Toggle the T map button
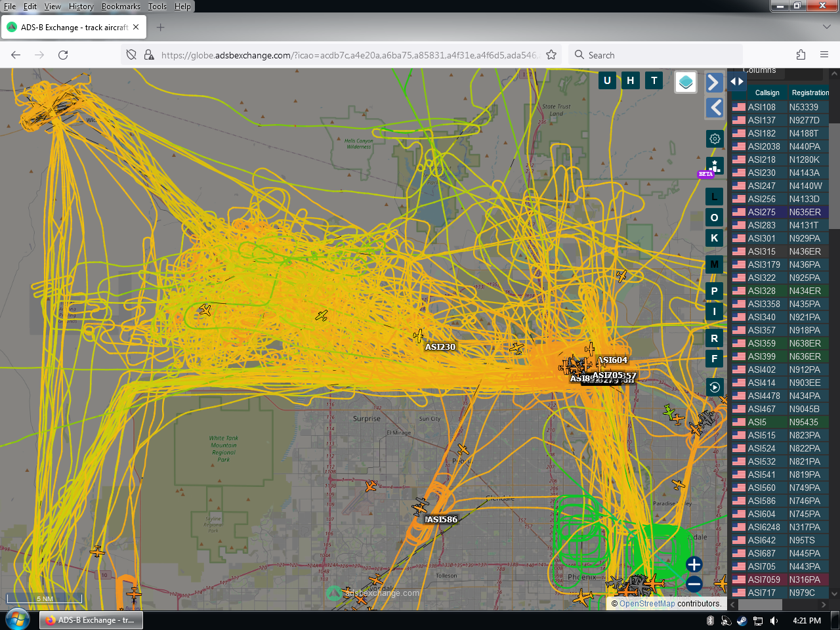The image size is (840, 630). (654, 81)
